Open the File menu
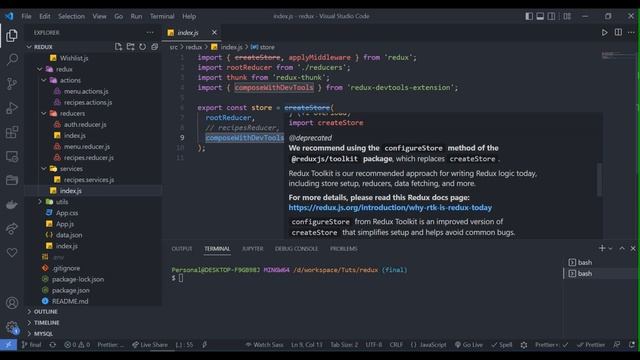640x360 pixels. [x=27, y=16]
